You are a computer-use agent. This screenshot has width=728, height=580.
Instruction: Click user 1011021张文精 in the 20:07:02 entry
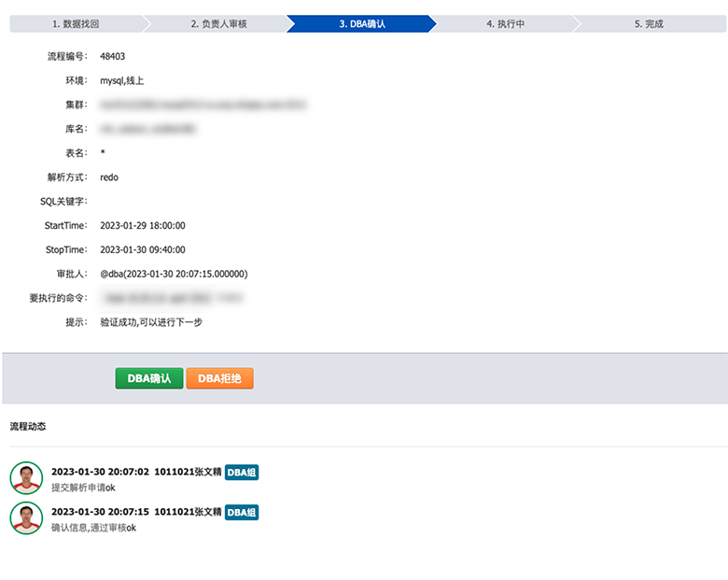pyautogui.click(x=188, y=473)
